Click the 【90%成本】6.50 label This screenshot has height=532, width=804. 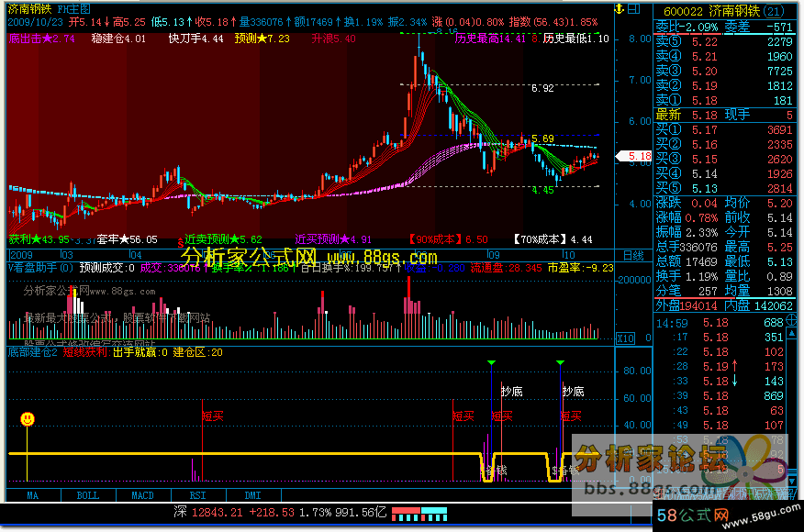[448, 239]
